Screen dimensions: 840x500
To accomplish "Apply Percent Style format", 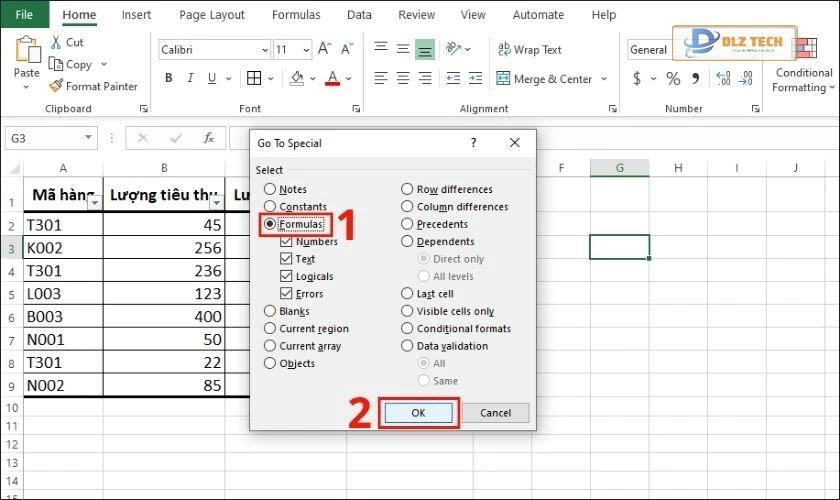I will (x=673, y=79).
